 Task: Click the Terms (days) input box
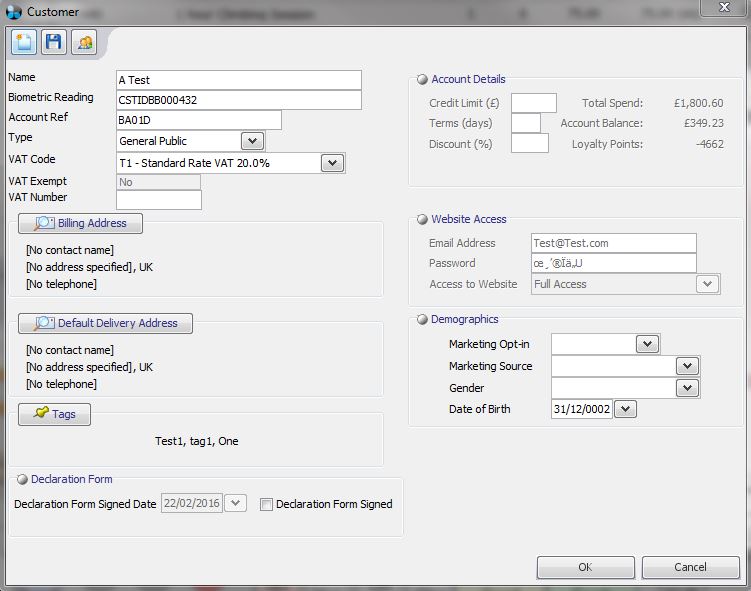coord(525,123)
